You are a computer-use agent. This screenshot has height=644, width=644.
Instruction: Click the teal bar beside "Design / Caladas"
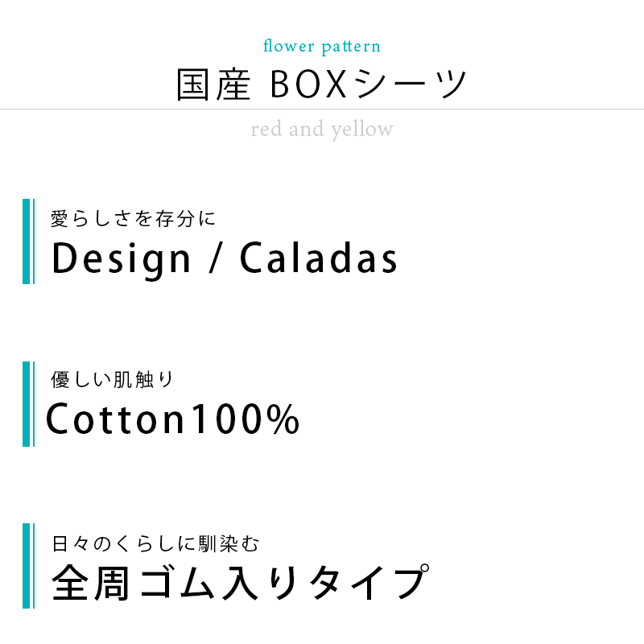[27, 242]
